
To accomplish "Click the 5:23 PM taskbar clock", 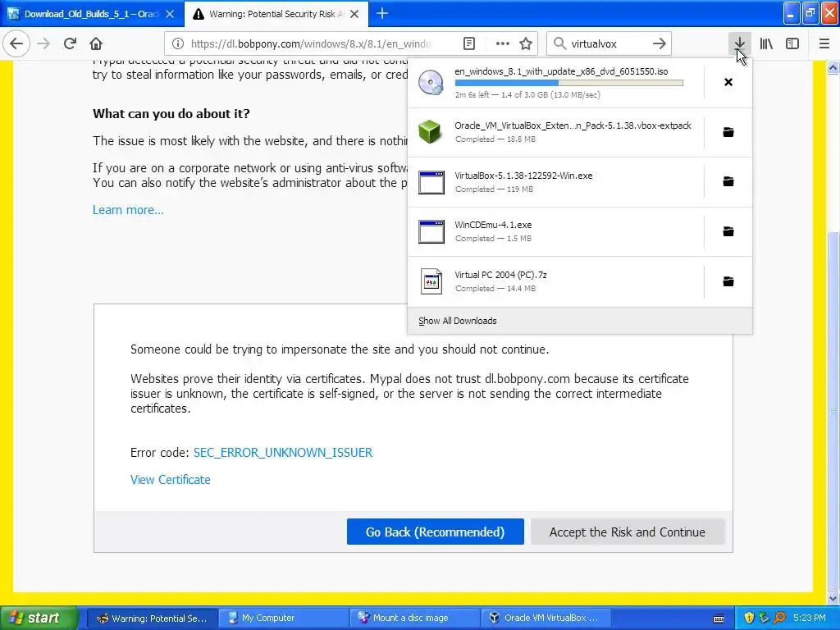I will [809, 619].
